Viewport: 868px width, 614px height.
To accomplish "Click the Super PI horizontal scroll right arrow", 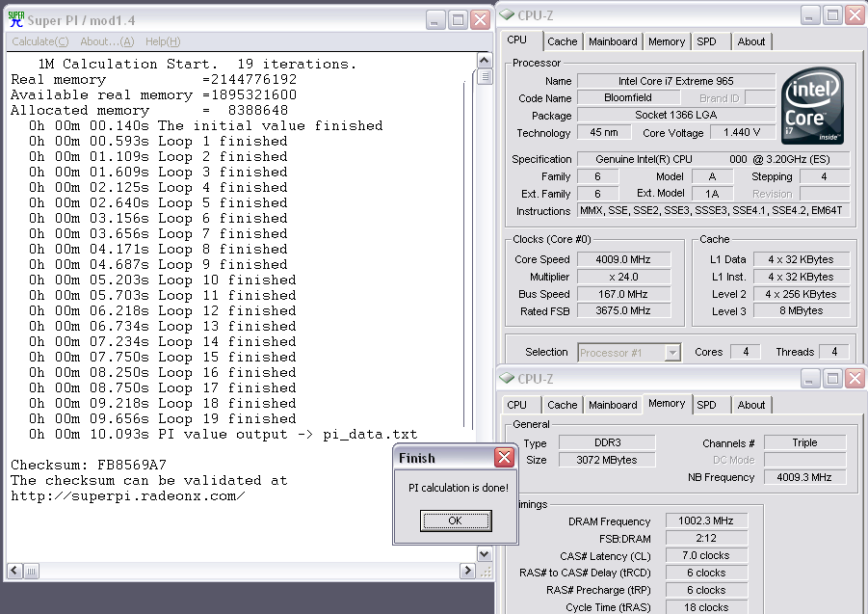I will 468,571.
